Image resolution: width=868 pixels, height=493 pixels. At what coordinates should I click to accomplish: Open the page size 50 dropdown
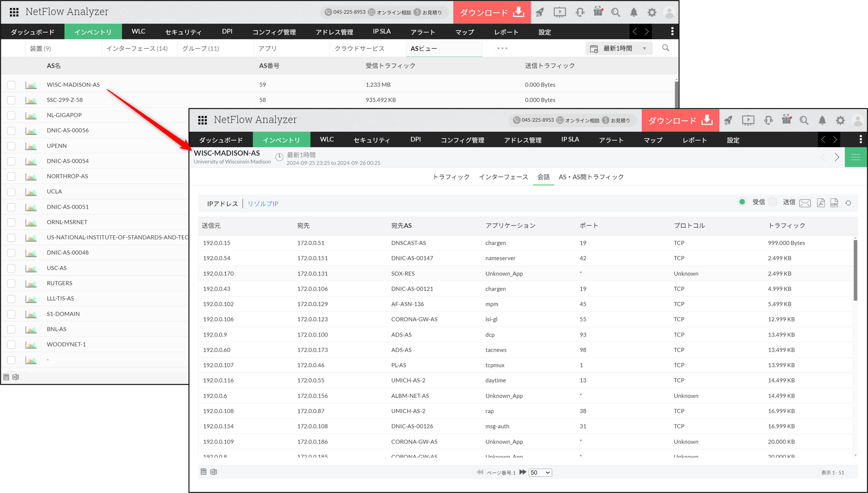coord(540,472)
